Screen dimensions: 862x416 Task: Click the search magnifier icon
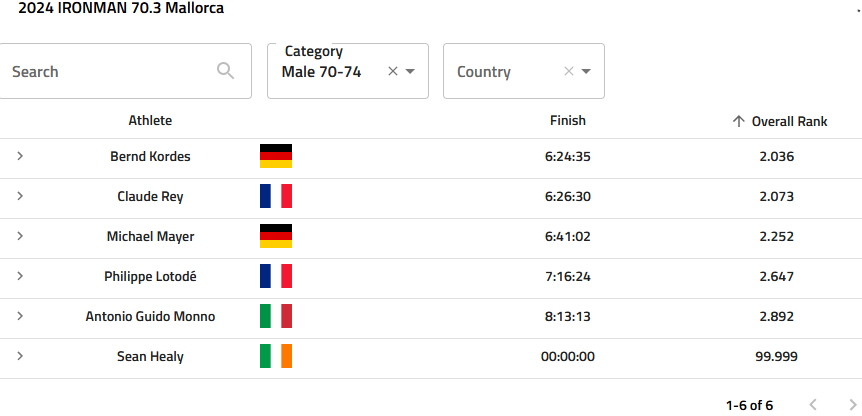click(225, 71)
